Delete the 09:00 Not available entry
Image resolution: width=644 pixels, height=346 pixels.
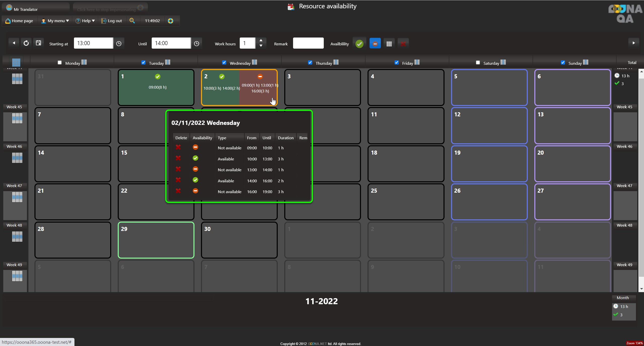178,147
